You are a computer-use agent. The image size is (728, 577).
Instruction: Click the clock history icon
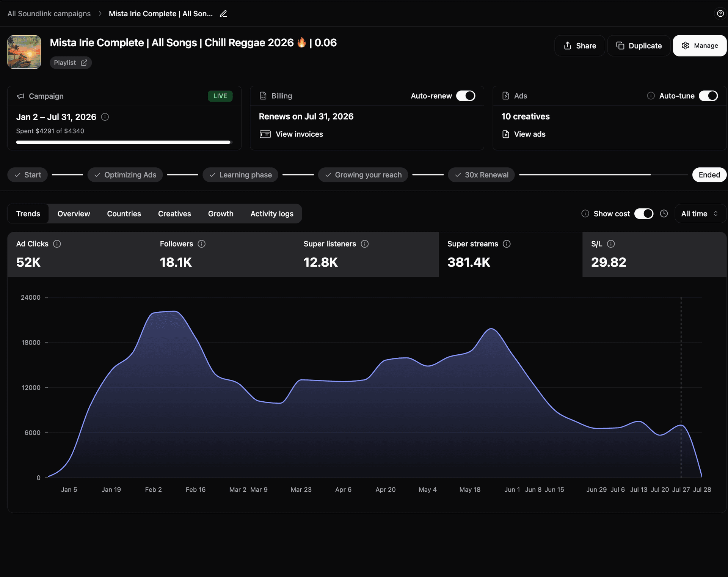pyautogui.click(x=664, y=214)
